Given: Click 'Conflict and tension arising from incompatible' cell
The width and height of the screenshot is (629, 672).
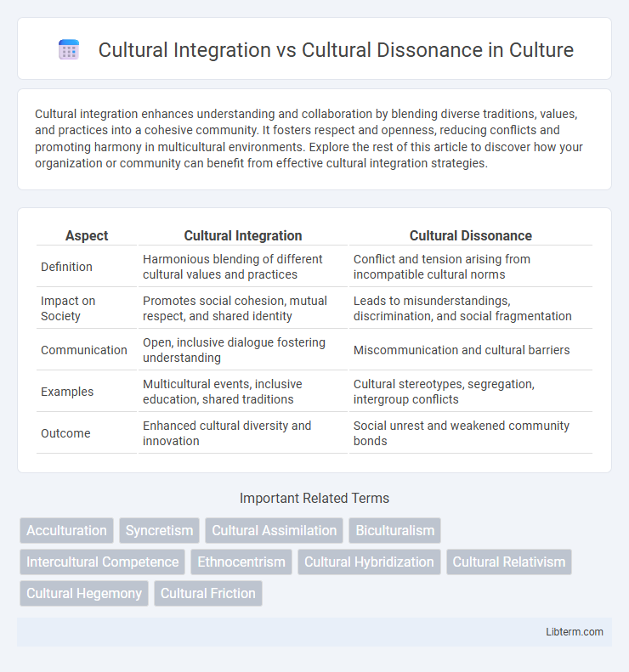Looking at the screenshot, I should pyautogui.click(x=471, y=267).
